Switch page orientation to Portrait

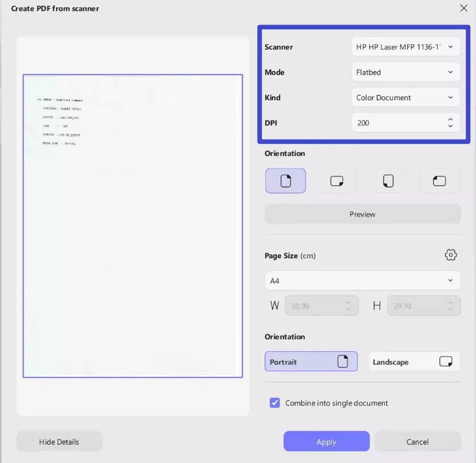tap(311, 362)
